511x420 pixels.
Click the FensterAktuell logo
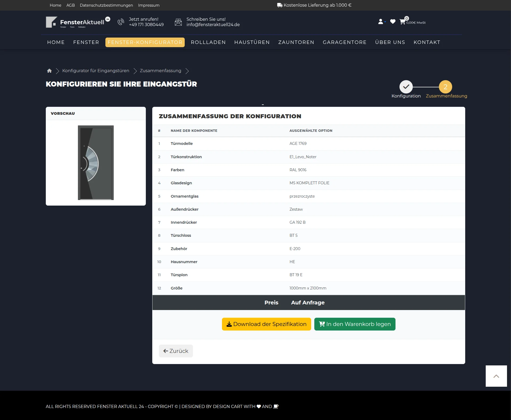(x=78, y=22)
